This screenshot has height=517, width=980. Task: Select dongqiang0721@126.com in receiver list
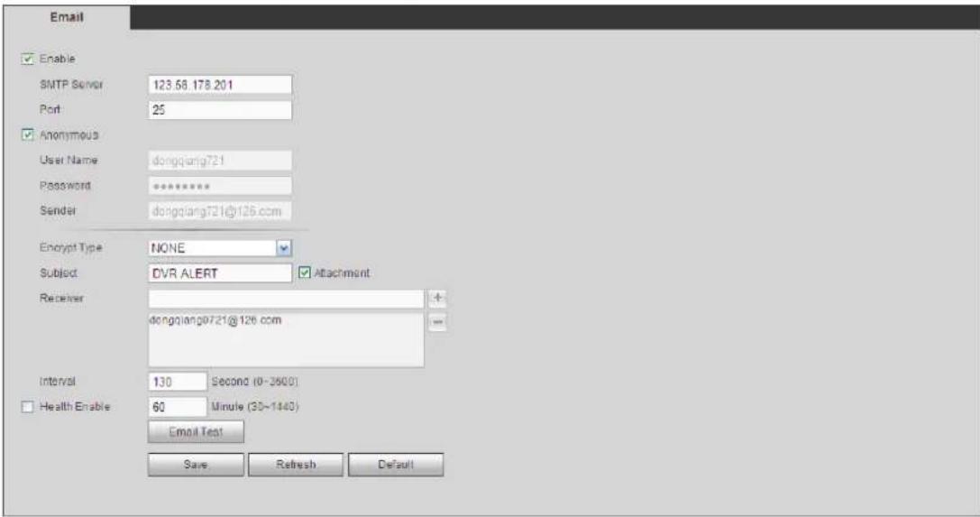point(215,320)
